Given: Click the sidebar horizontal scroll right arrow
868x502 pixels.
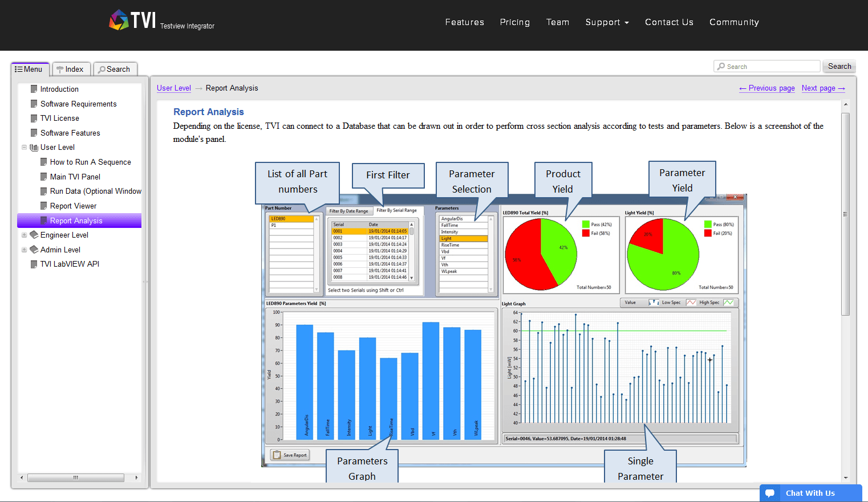Looking at the screenshot, I should click(x=136, y=477).
